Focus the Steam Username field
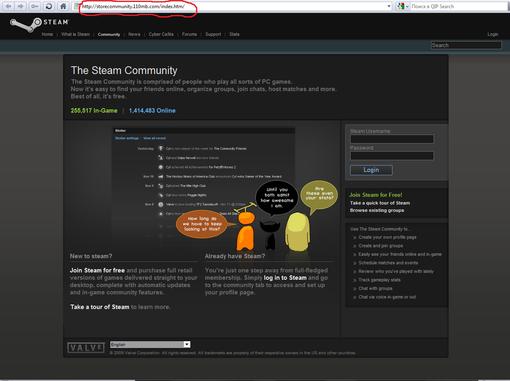Image resolution: width=510 pixels, height=381 pixels. (392, 139)
